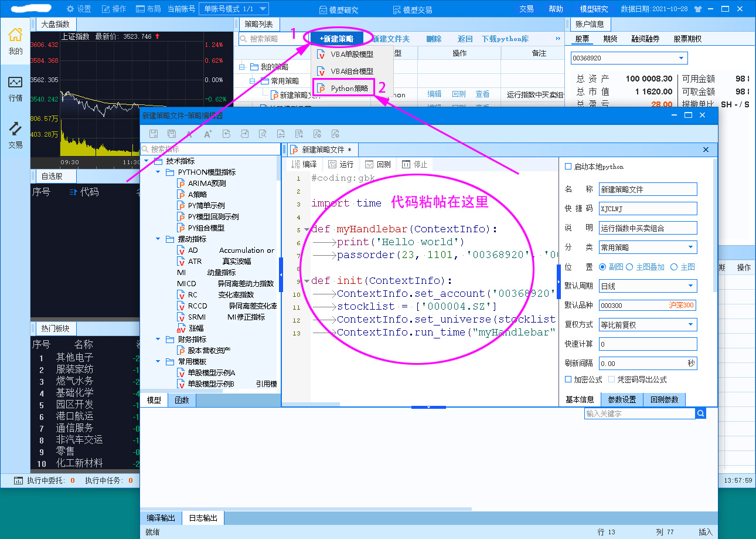Image resolution: width=756 pixels, height=539 pixels.
Task: Click the shirt skin icon in title bar
Action: tap(697, 9)
